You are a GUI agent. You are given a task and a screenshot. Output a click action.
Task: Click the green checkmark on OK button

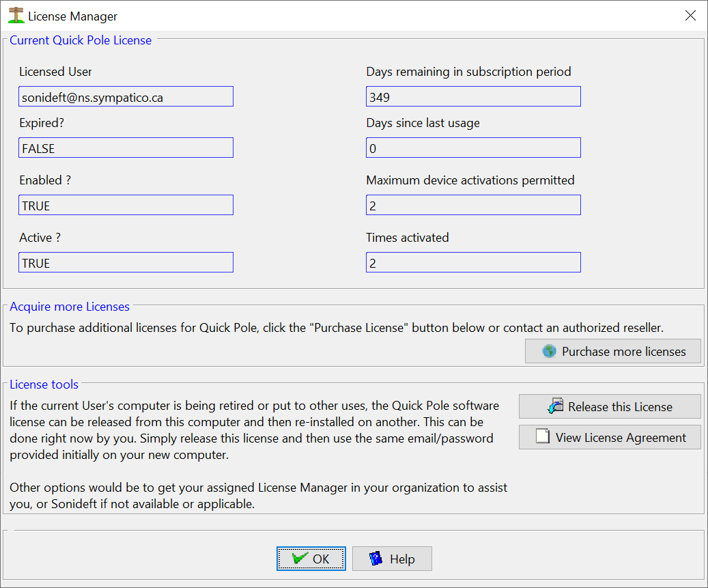click(300, 558)
